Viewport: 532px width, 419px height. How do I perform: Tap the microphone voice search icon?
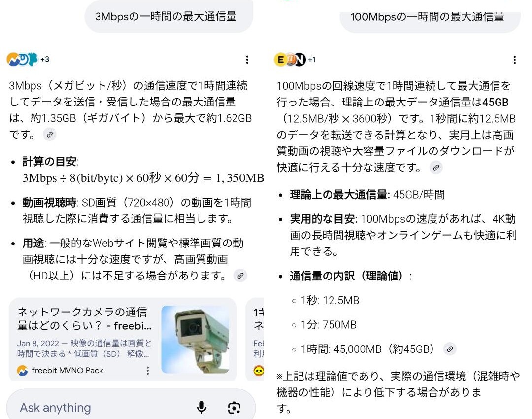[201, 407]
